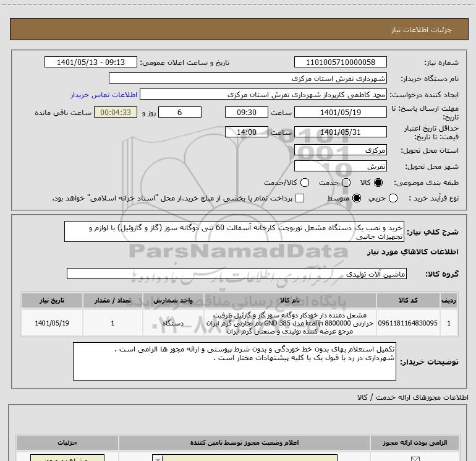The height and width of the screenshot is (461, 476).
Task: Click need date cell 1401/05/19 in table
Action: click(51, 323)
